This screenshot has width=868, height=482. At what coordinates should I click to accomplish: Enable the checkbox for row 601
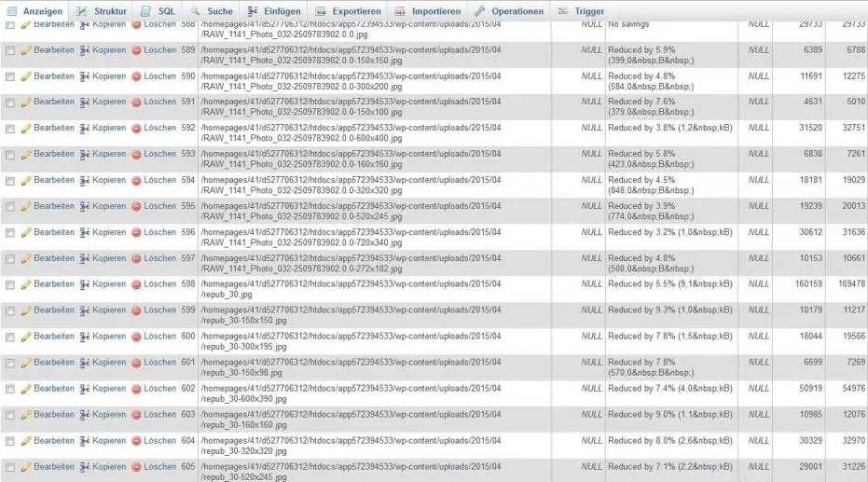point(10,363)
